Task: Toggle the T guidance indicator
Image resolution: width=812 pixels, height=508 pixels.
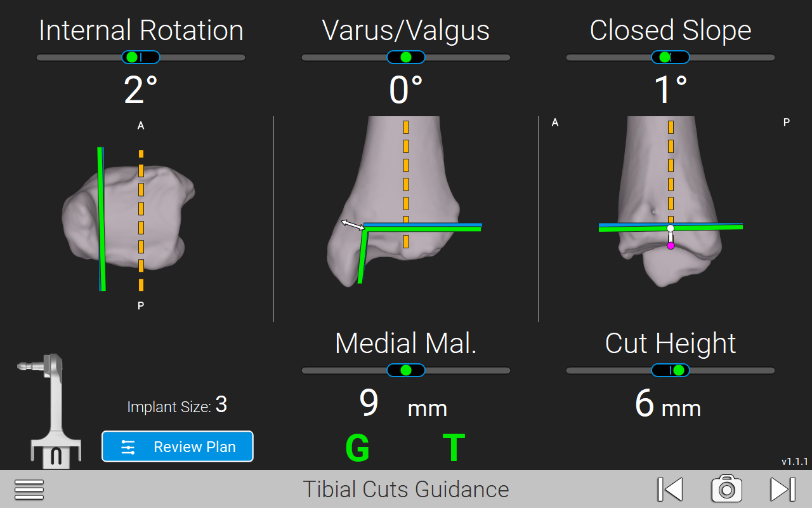Action: click(x=454, y=447)
